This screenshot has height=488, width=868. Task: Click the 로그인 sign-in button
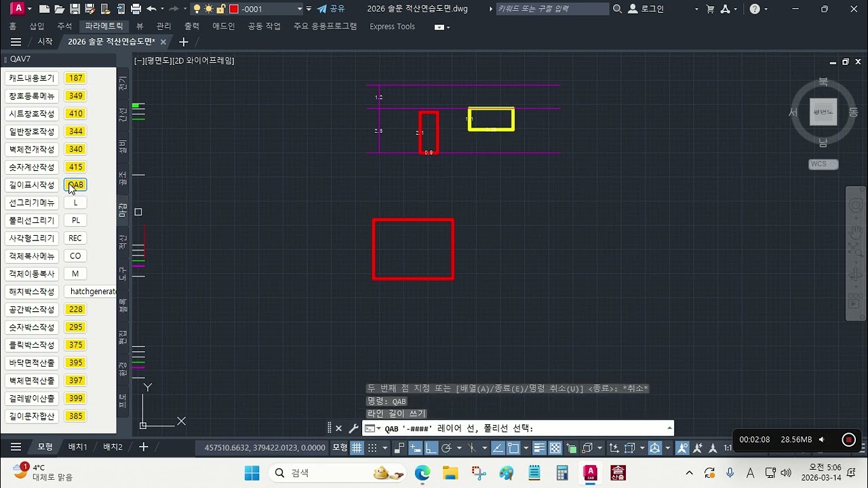[647, 9]
